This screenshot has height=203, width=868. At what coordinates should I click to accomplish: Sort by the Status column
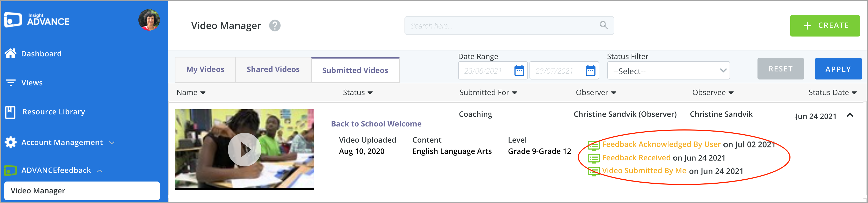point(358,92)
